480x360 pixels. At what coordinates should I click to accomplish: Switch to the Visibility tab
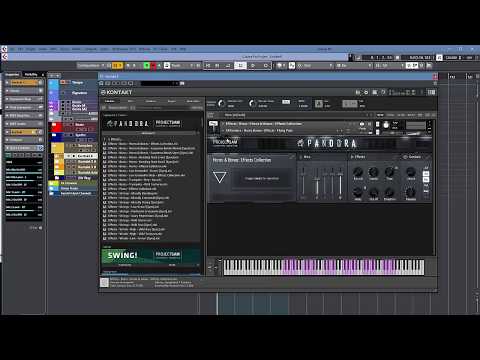tap(31, 74)
